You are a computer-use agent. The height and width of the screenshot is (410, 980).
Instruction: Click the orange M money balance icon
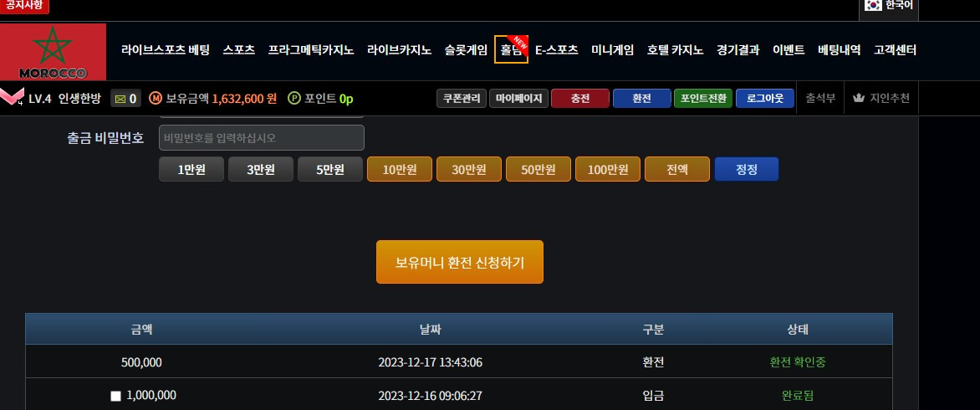click(x=156, y=99)
